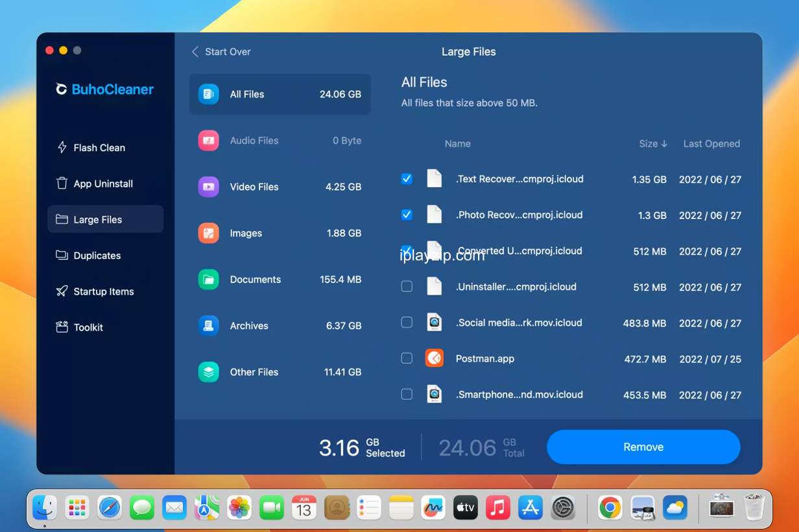
Task: Click the All Files category icon
Action: [x=208, y=94]
